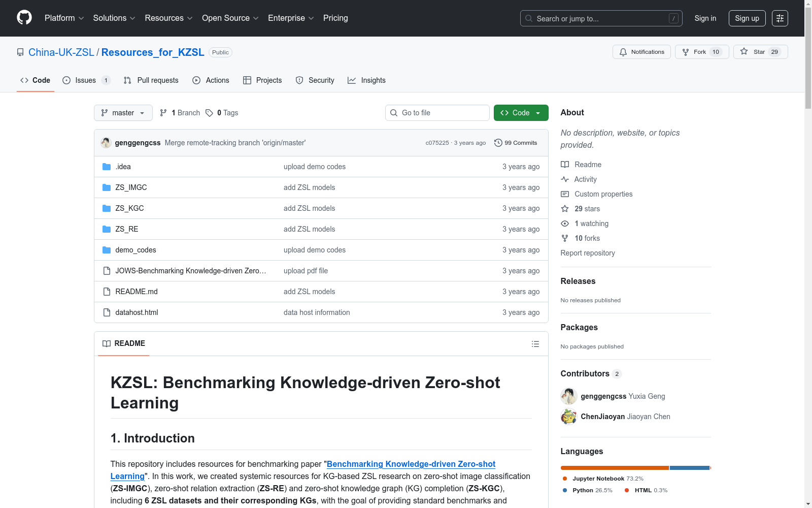The image size is (812, 508).
Task: Click the Sign up button
Action: coord(747,18)
